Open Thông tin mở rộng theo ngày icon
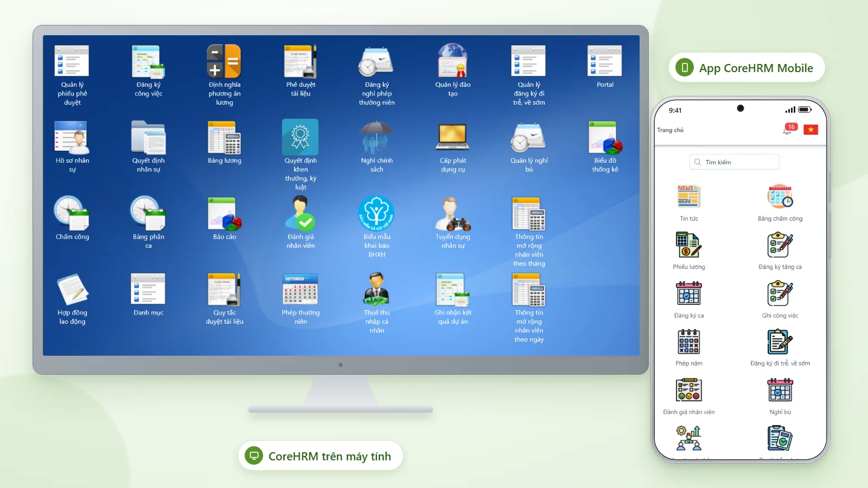This screenshot has width=868, height=488. pyautogui.click(x=529, y=289)
